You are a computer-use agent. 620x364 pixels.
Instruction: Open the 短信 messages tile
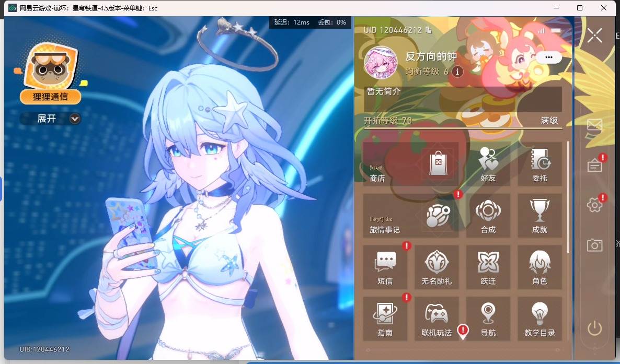point(385,267)
